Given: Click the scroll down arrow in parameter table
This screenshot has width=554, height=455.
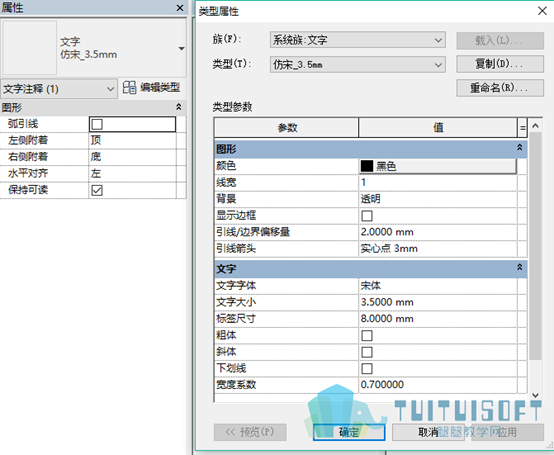Looking at the screenshot, I should pyautogui.click(x=535, y=395).
